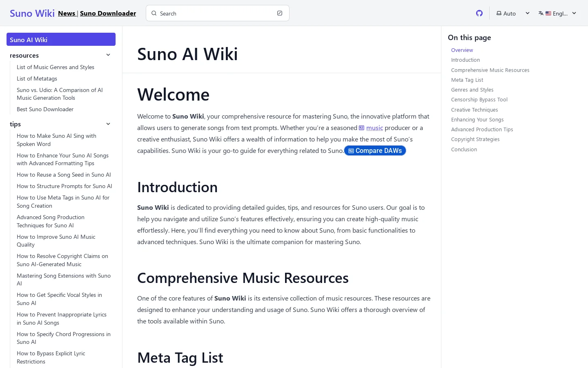The image size is (588, 368).
Task: Jump to Overview in On this page
Action: (x=462, y=50)
